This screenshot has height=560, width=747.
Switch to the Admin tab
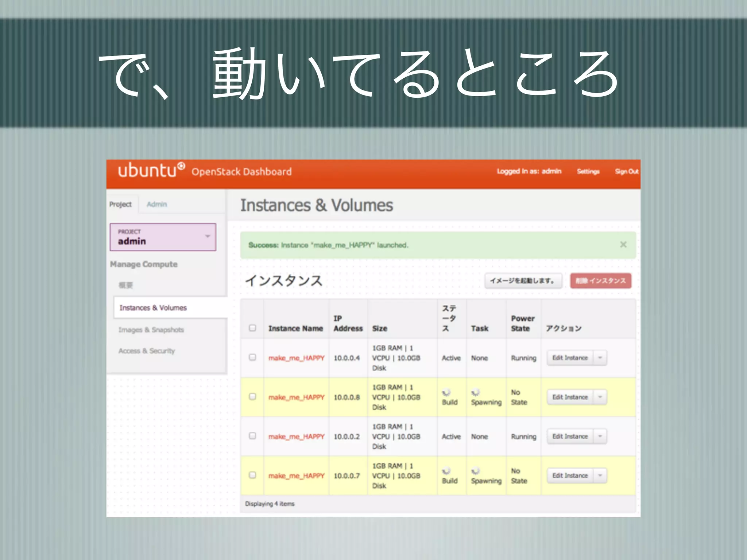click(157, 204)
